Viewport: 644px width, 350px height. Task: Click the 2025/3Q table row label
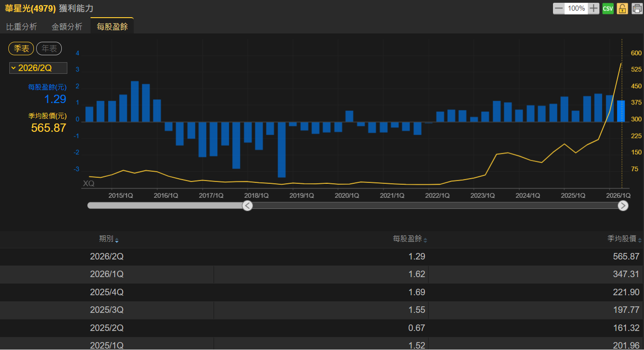tap(107, 310)
